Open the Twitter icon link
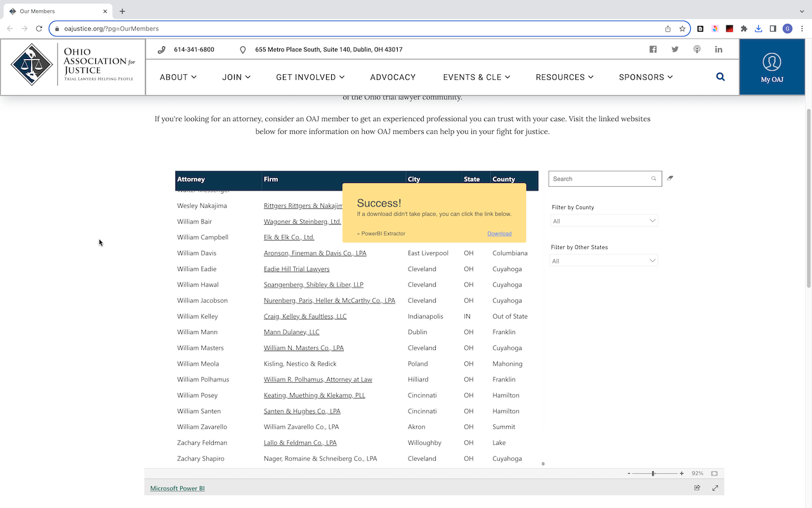This screenshot has width=812, height=508. pos(675,50)
